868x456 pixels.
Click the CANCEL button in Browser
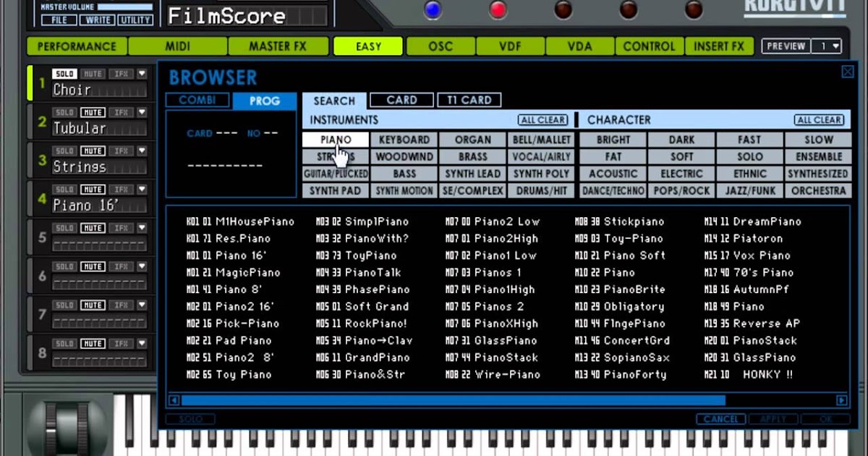click(x=720, y=419)
